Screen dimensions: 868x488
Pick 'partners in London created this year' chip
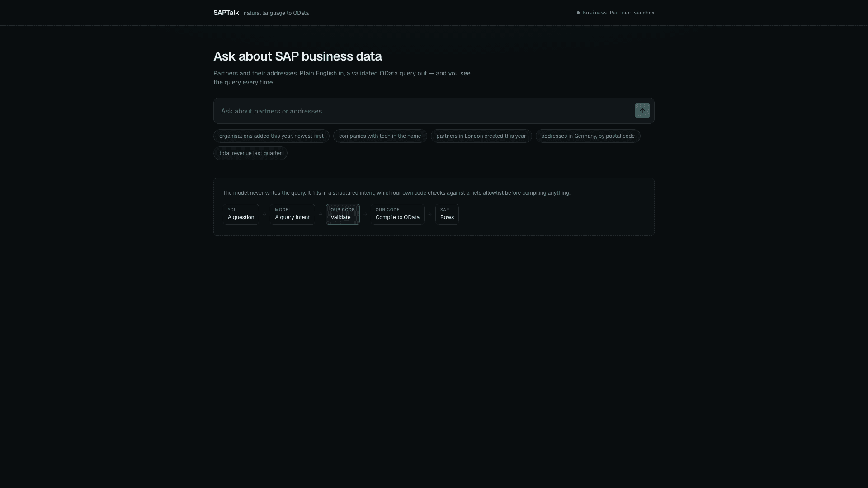pos(481,136)
